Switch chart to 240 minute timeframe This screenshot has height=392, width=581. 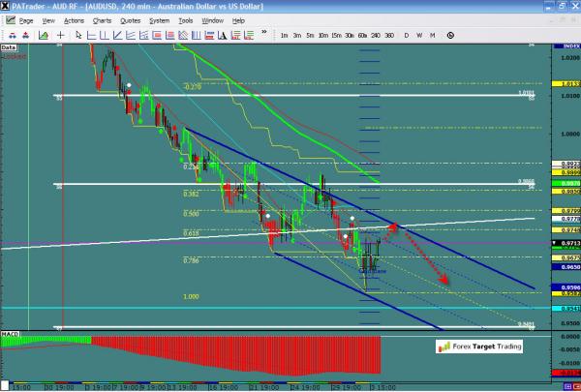pos(375,36)
